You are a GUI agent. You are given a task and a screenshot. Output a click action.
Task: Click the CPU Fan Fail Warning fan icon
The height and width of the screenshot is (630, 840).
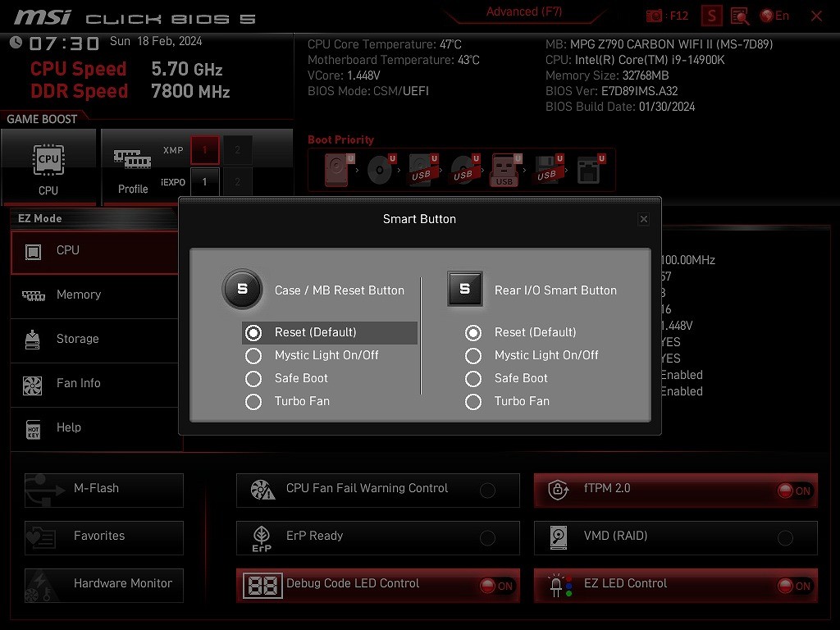tap(262, 489)
